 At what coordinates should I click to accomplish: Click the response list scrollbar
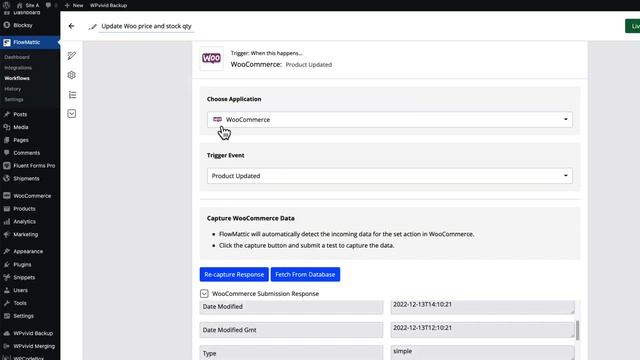click(577, 330)
